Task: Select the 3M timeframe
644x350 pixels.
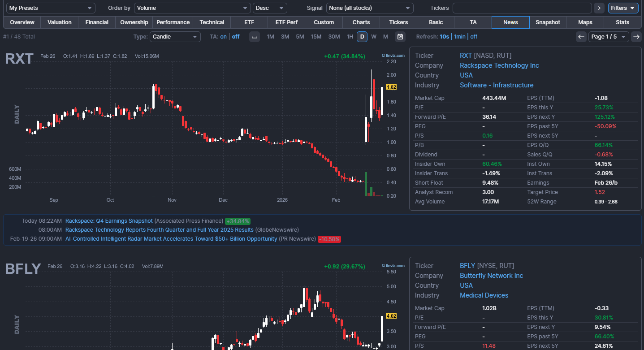Action: (x=285, y=37)
